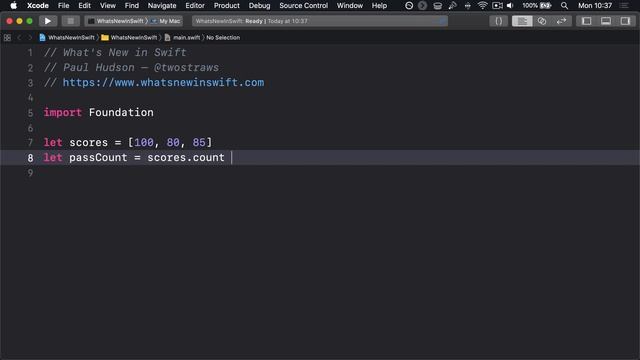The height and width of the screenshot is (360, 640).
Task: Click the number 80 in array
Action: click(173, 142)
